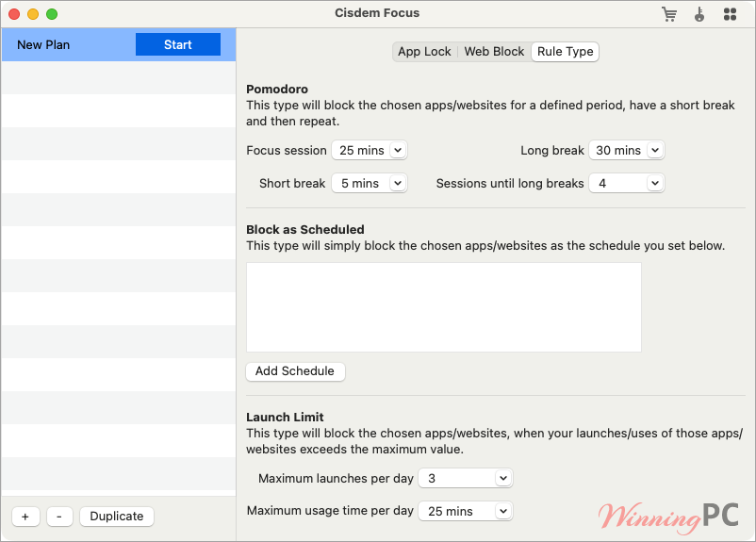Open the Focus session duration dropdown
Viewport: 756px width, 542px height.
(x=370, y=151)
